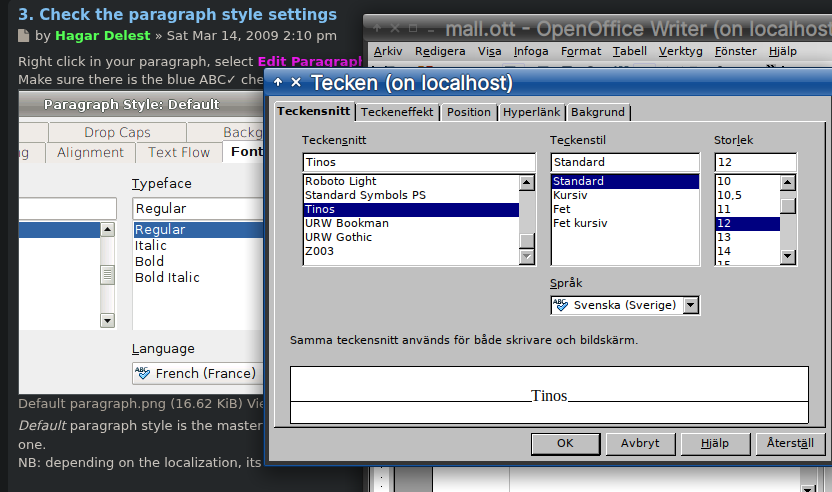832x492 pixels.
Task: Click scroll-down arrow in Paragraph Style font list
Action: (108, 321)
